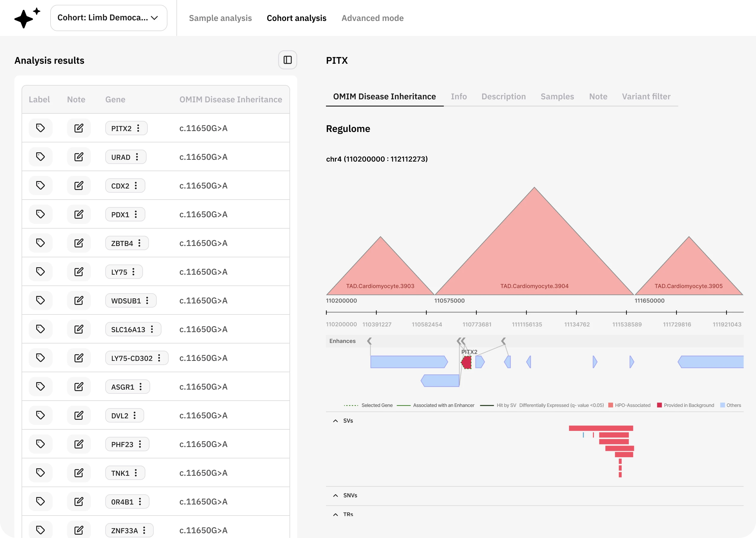Tag the LY75-CD302 row with a label

pos(40,358)
